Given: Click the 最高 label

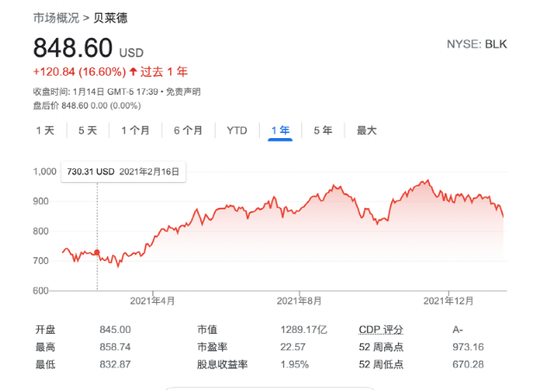Looking at the screenshot, I should pyautogui.click(x=45, y=347).
